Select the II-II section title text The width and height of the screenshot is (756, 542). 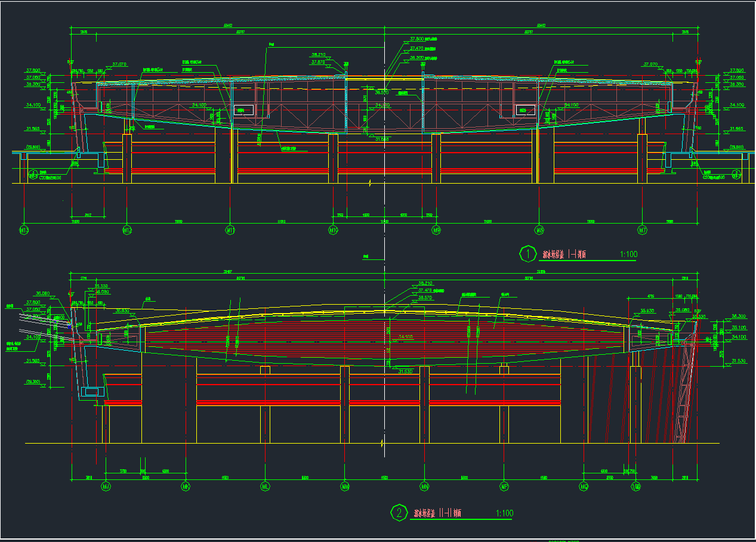point(438,513)
